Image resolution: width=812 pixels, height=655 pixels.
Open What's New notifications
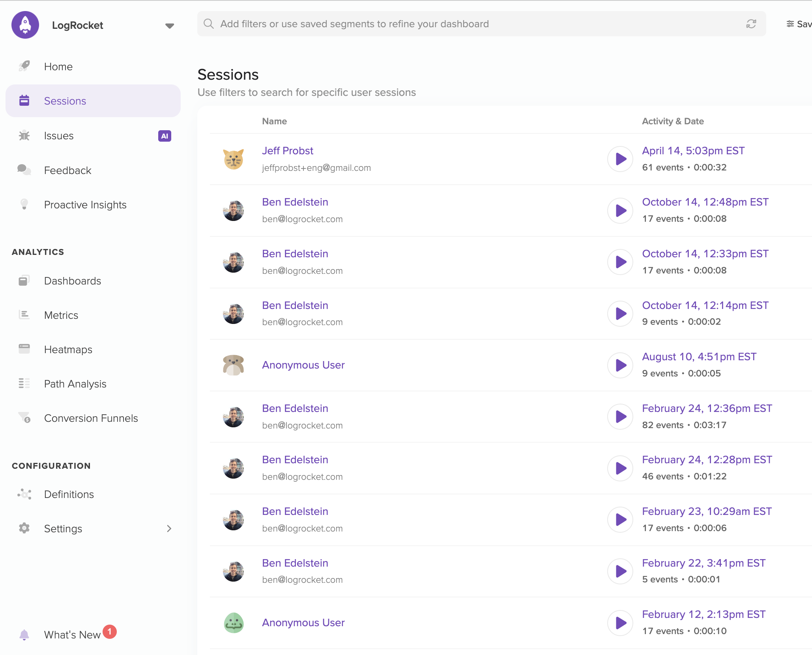[72, 635]
